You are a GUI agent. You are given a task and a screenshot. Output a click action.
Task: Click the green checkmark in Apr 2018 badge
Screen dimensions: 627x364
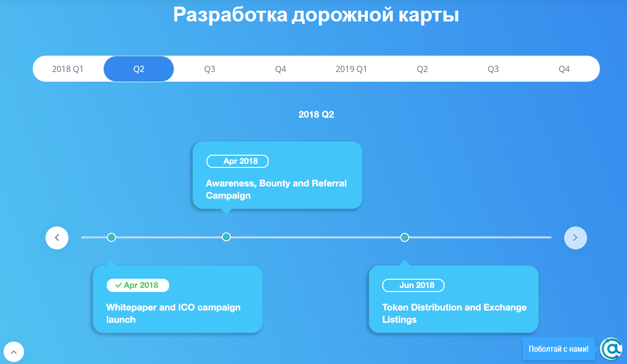[x=119, y=285]
